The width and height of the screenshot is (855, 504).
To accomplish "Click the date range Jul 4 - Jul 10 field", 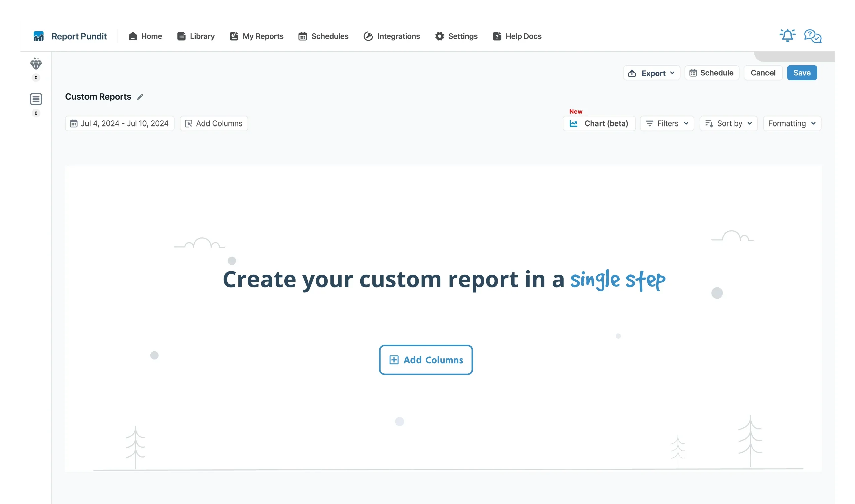I will [x=120, y=123].
